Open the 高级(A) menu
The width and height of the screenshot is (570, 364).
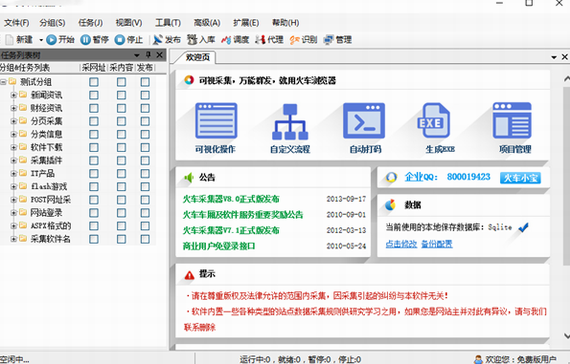pos(207,23)
